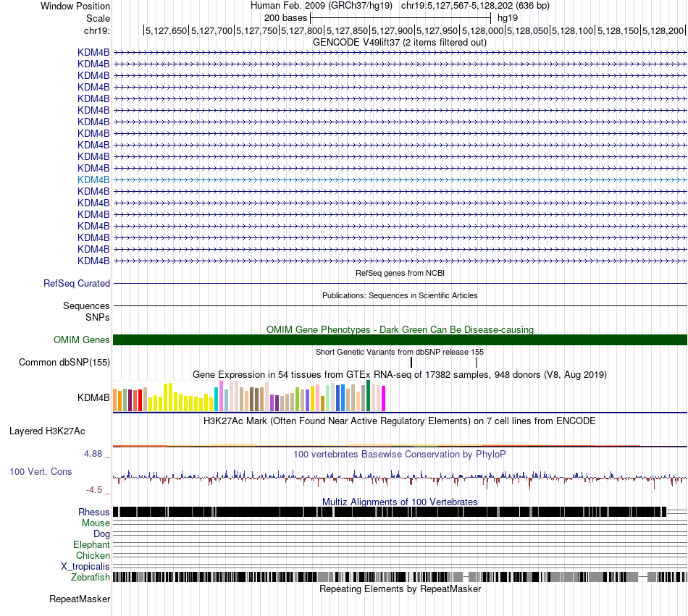
Task: Click the dark green OMIM Genes bar
Action: [400, 339]
